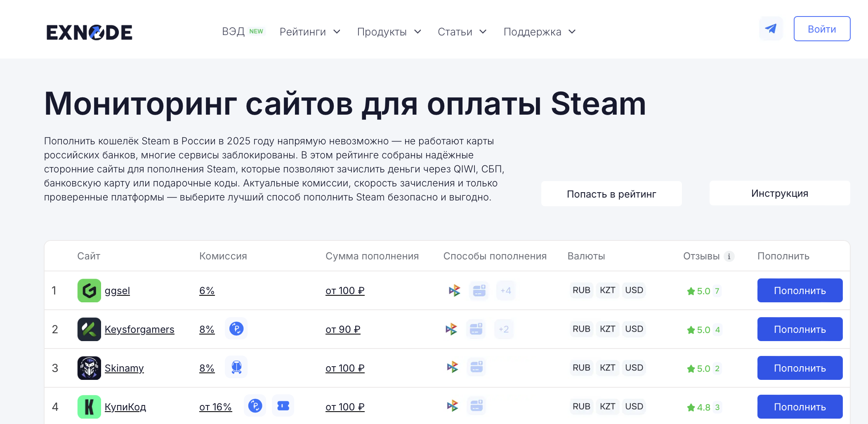Click the ticket promo icon next to КупиКод
Image resolution: width=868 pixels, height=424 pixels.
pyautogui.click(x=283, y=406)
